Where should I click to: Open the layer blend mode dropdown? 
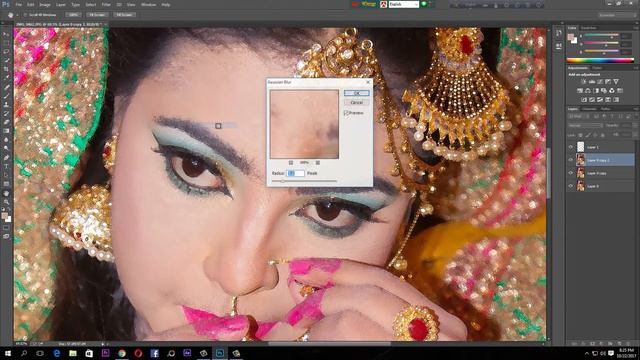pyautogui.click(x=586, y=126)
